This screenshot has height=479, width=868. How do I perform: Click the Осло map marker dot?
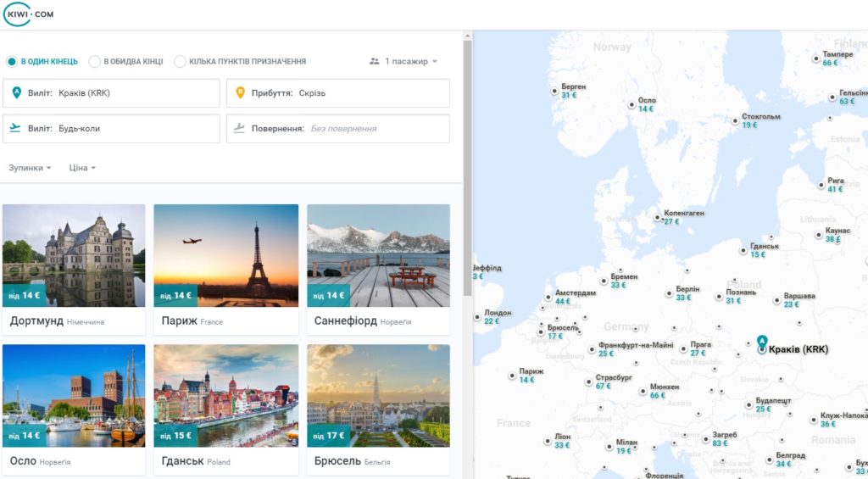(632, 104)
